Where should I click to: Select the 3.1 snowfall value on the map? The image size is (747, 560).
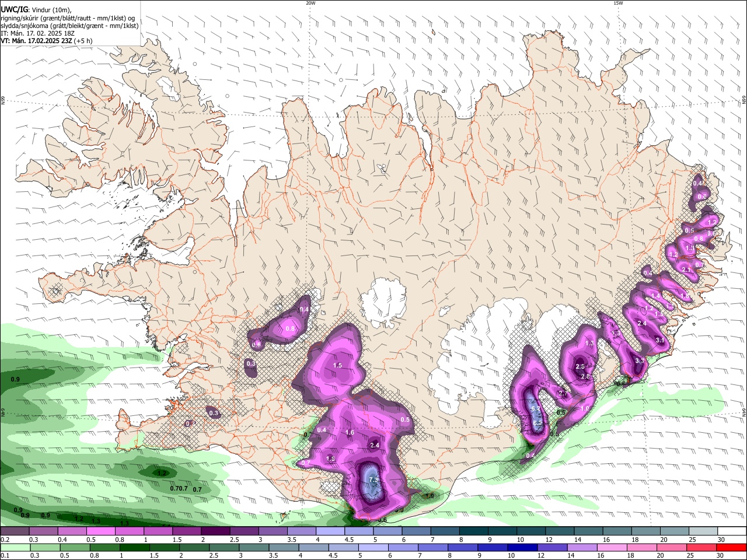click(x=660, y=340)
